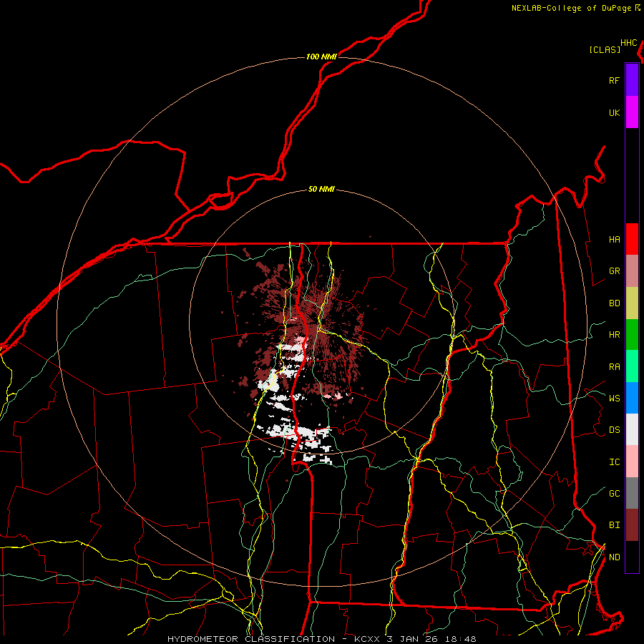644x644 pixels.
Task: Click the 'IC' legend label
Action: click(614, 462)
